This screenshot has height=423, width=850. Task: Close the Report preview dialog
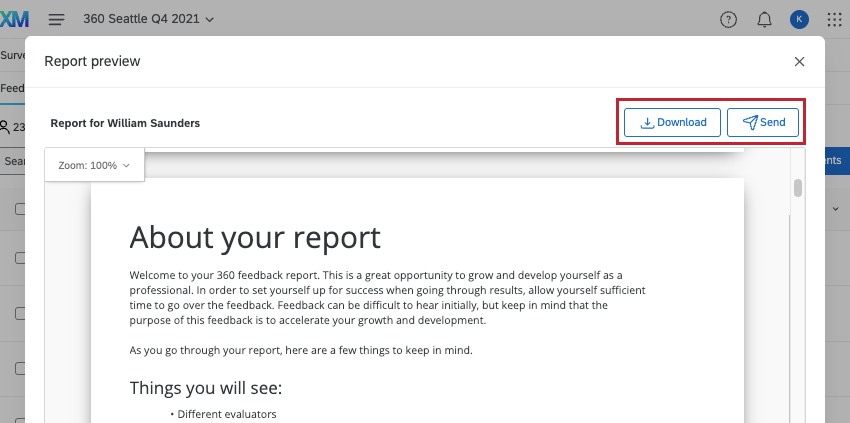point(799,62)
